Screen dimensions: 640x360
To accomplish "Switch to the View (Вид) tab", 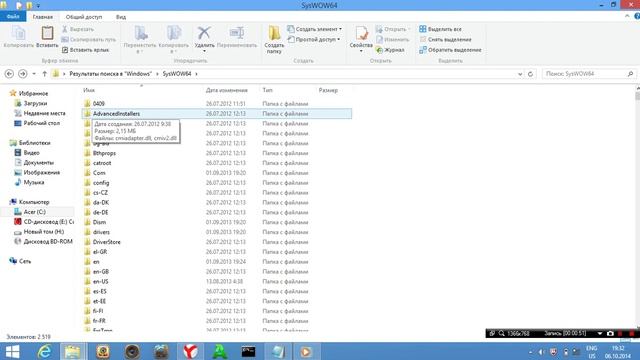I will tap(121, 17).
